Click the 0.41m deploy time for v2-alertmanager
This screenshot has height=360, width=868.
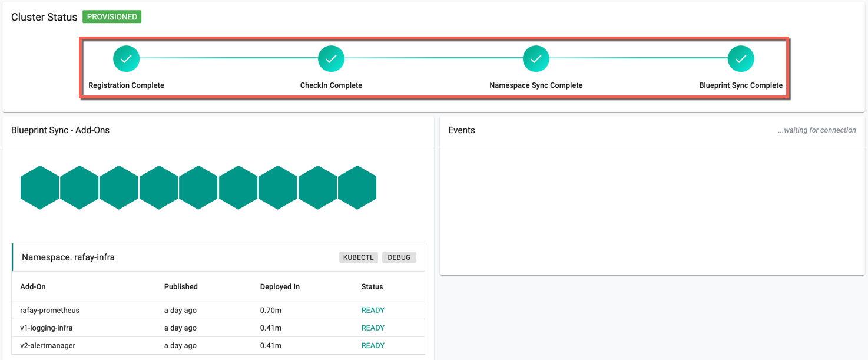click(271, 346)
